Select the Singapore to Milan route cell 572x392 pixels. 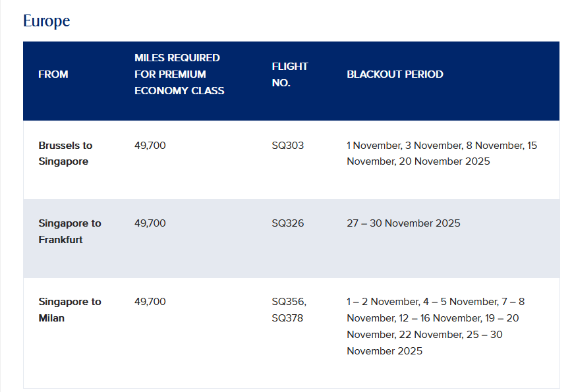tap(70, 310)
